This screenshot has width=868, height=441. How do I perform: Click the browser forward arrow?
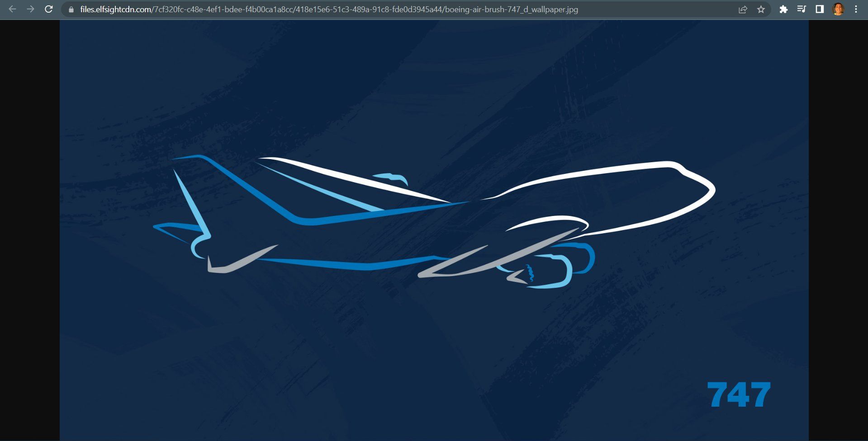click(30, 9)
